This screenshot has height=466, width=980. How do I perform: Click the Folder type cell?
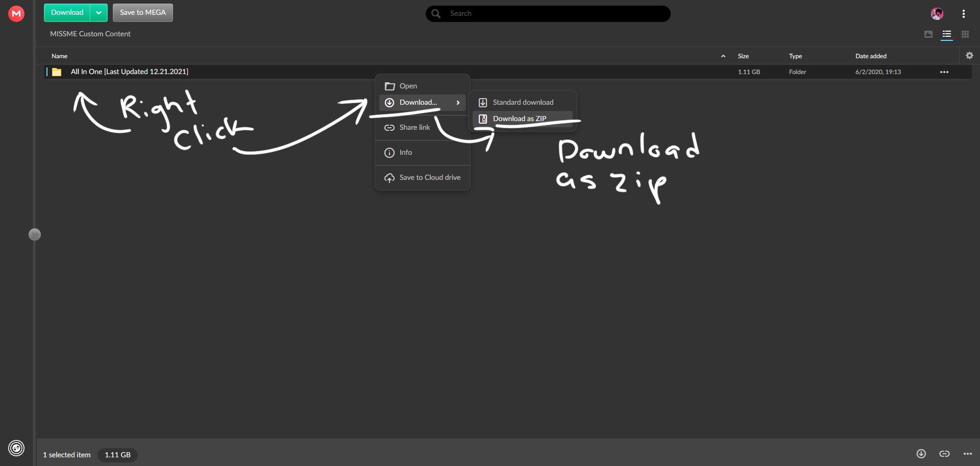point(797,72)
